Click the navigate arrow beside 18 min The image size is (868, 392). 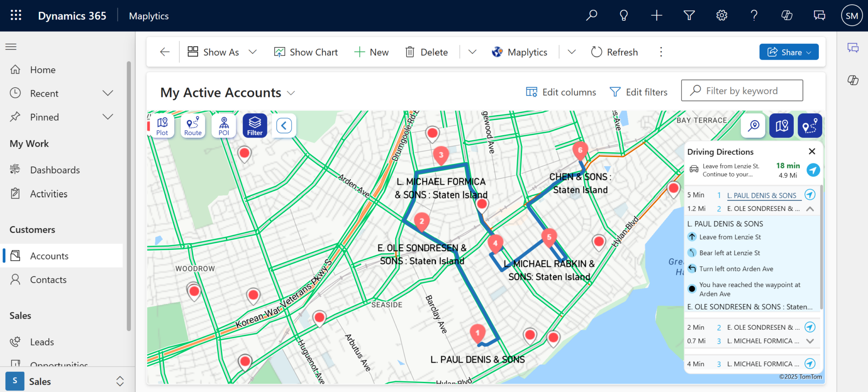point(813,170)
